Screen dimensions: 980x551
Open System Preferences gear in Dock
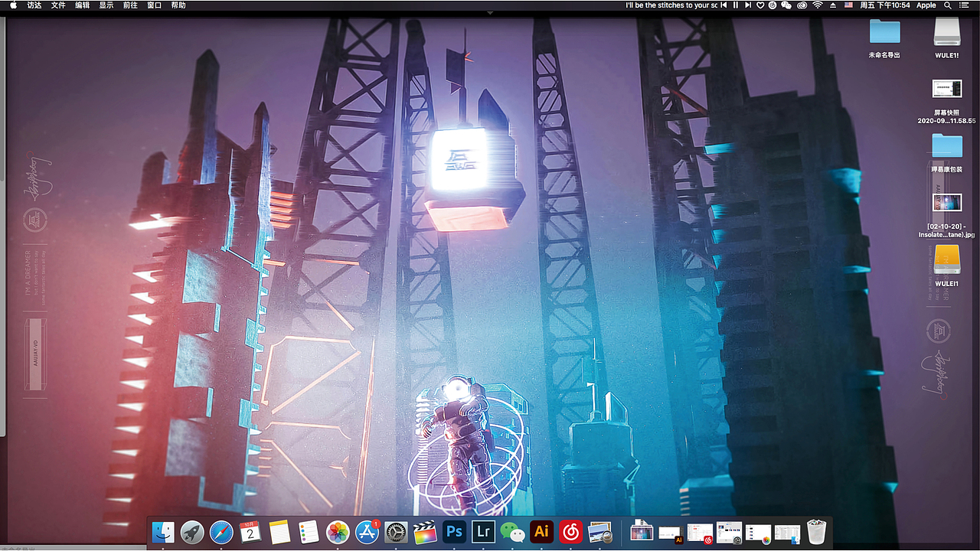point(397,532)
